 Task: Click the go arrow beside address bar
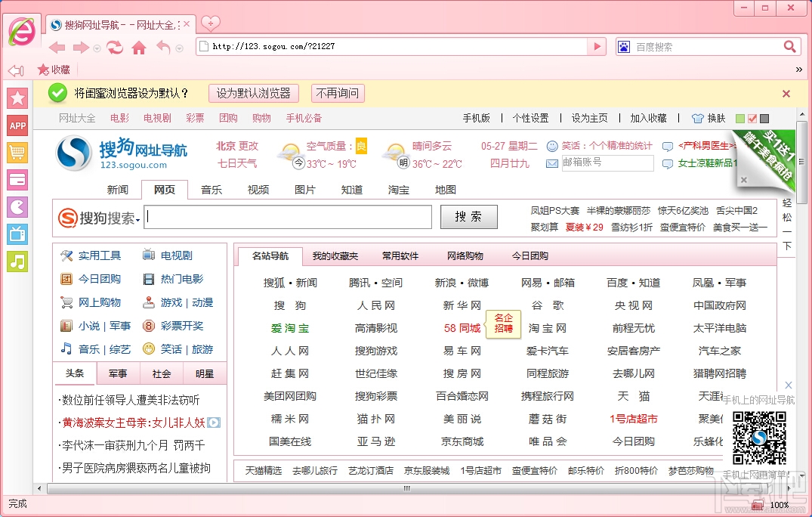[597, 46]
